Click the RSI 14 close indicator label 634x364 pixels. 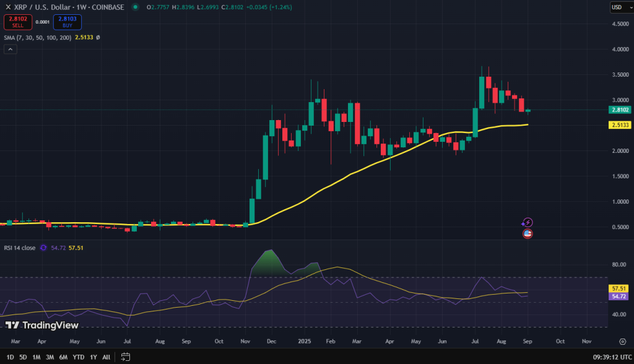20,247
